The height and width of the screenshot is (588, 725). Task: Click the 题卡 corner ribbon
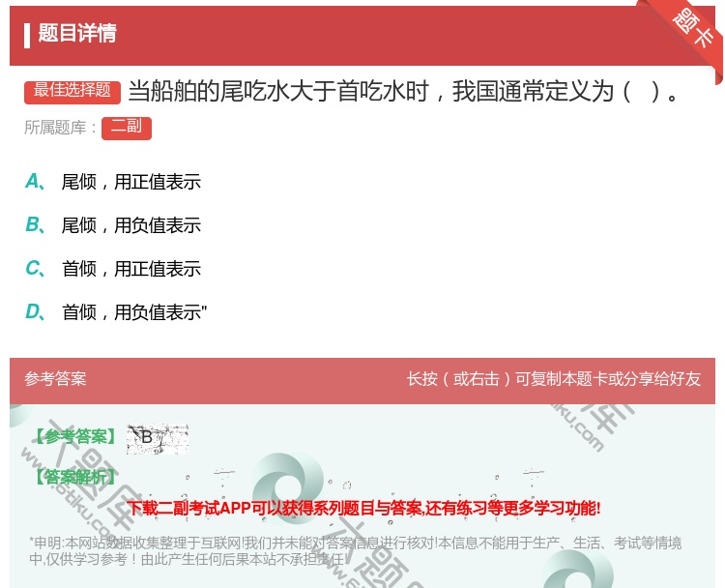[x=693, y=30]
